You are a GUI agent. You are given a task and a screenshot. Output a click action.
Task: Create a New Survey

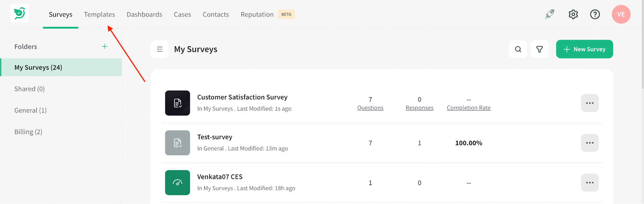coord(584,49)
